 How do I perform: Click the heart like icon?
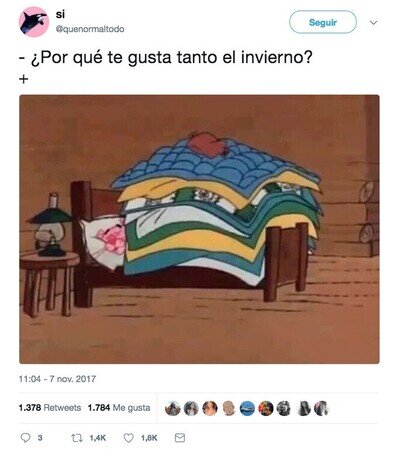coord(129,438)
